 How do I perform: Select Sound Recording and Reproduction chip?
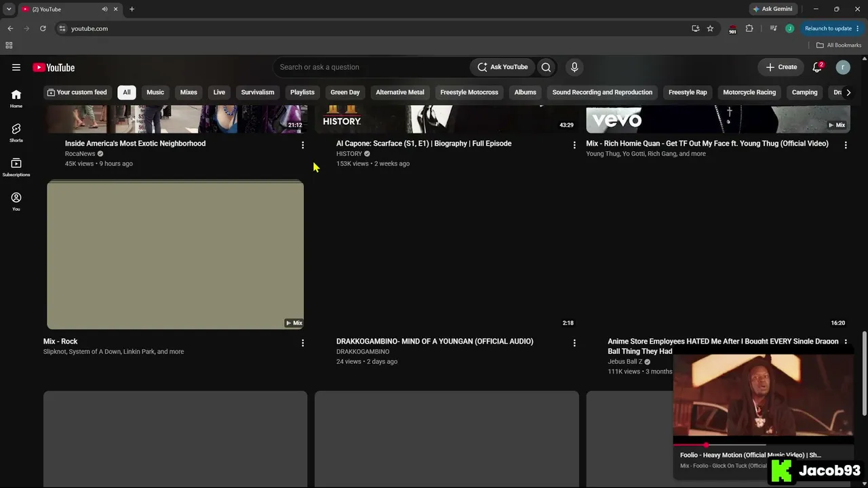(x=602, y=92)
